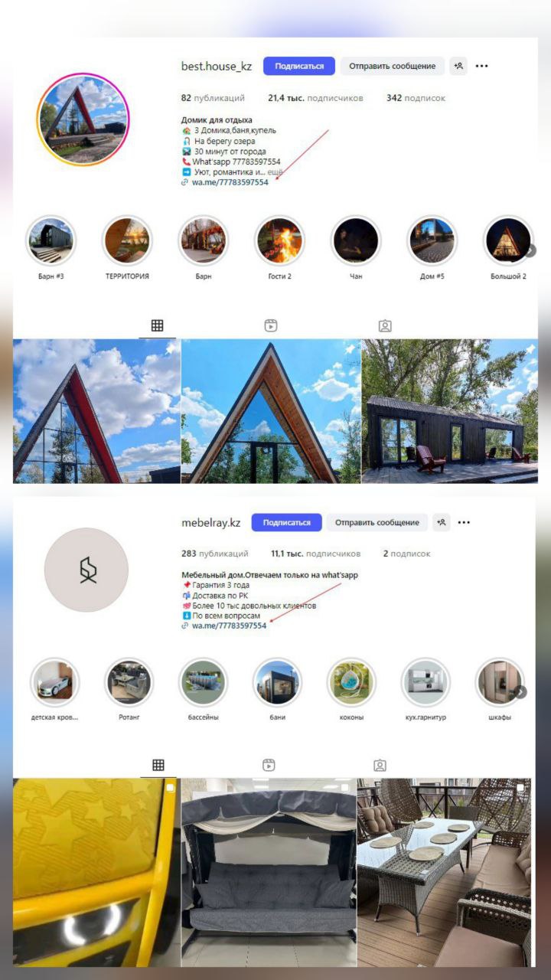Image resolution: width=551 pixels, height=980 pixels.
Task: Click the suggested-users icon beside mebelray.kz message button
Action: point(442,522)
